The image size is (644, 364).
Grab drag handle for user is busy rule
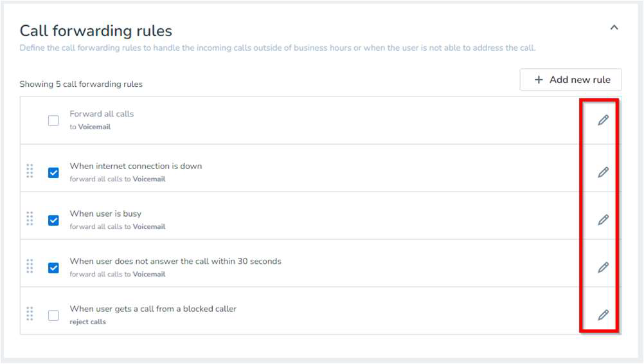click(30, 219)
